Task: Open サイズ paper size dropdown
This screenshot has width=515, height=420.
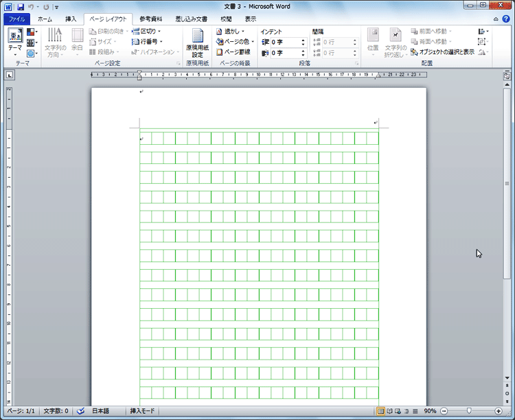Action: tap(103, 42)
